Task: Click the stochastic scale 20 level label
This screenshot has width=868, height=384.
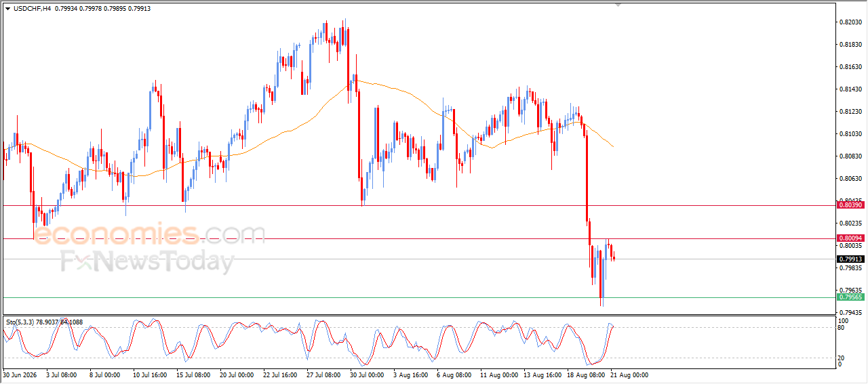Action: point(842,358)
